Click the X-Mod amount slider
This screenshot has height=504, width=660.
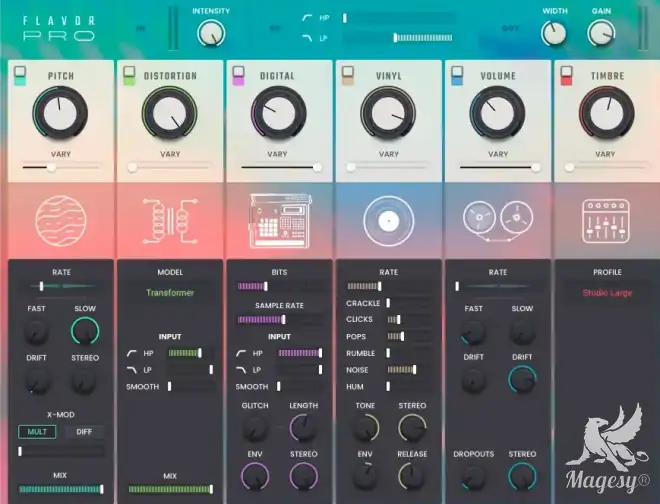(61, 451)
